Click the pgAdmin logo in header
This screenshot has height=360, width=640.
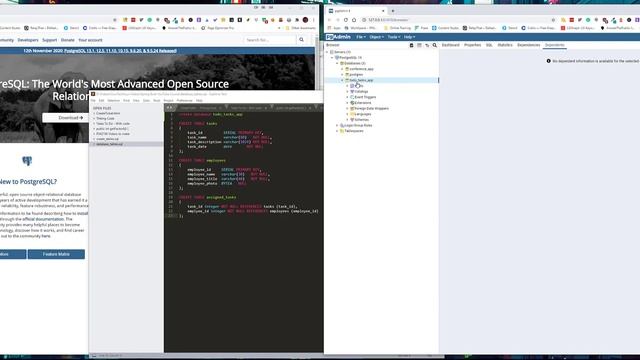[x=338, y=37]
